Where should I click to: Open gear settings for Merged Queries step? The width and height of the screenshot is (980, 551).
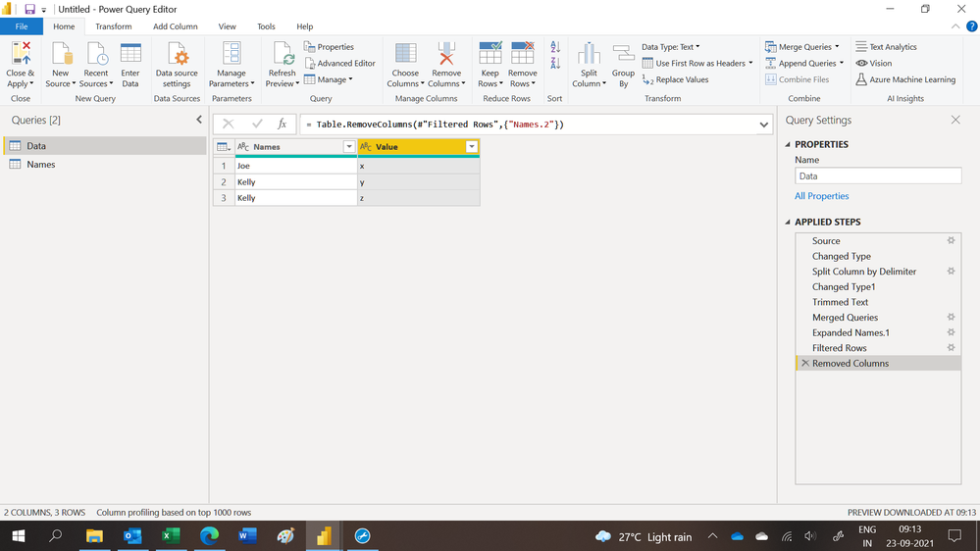click(x=951, y=318)
